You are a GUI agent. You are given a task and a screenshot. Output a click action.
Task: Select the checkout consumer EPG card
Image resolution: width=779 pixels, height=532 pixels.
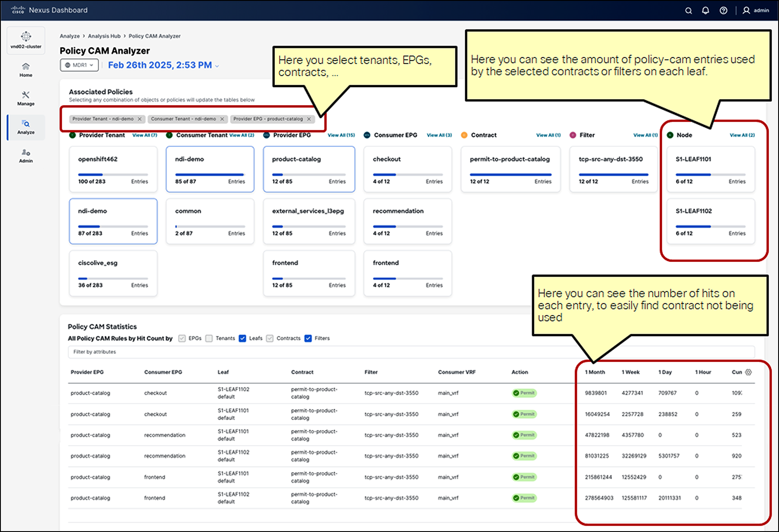pyautogui.click(x=408, y=169)
